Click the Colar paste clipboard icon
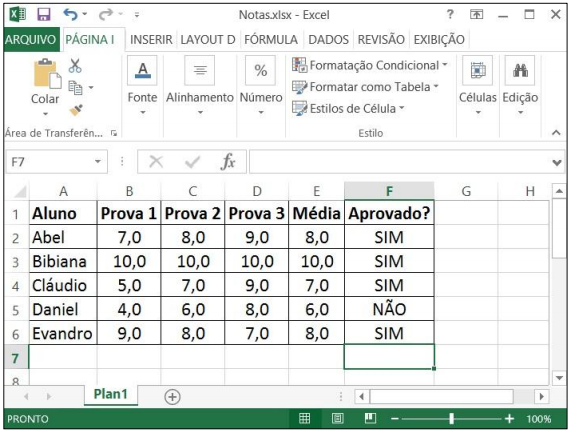 pos(47,73)
